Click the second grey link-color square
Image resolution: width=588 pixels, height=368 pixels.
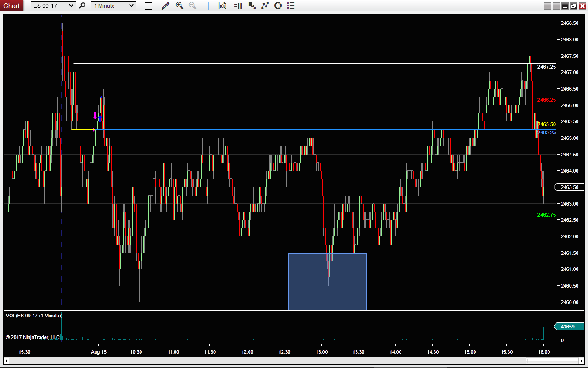pos(556,6)
